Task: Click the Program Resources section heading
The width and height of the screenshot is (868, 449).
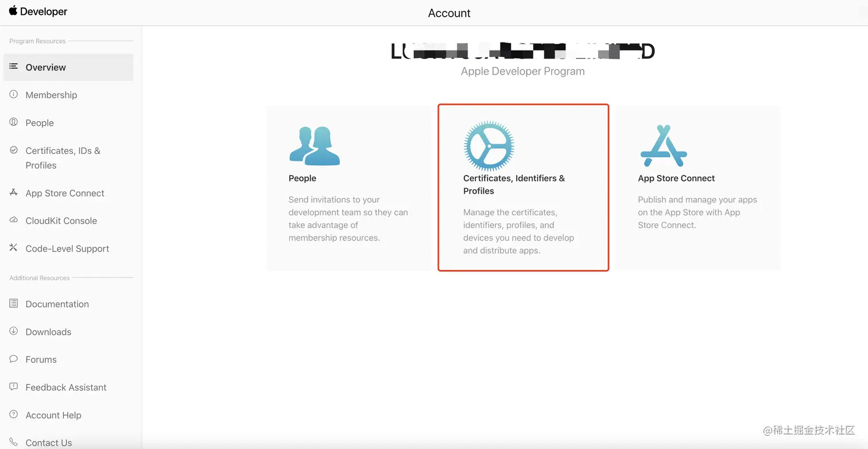Action: pos(37,41)
